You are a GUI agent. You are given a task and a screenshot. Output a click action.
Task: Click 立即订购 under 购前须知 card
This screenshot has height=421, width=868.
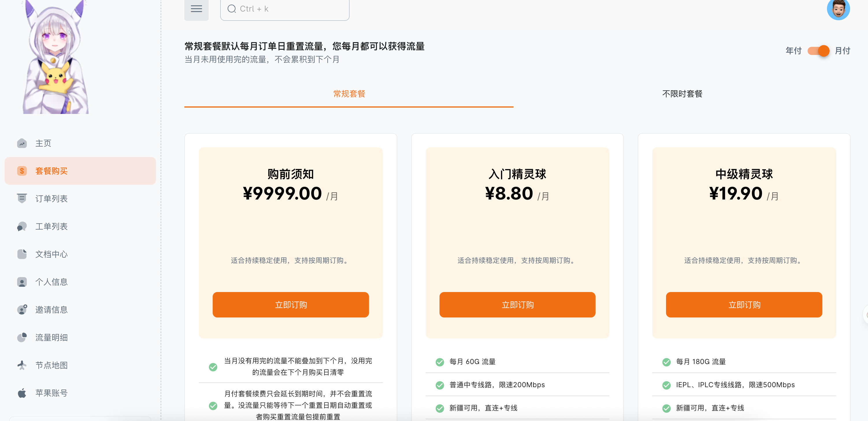pyautogui.click(x=290, y=305)
